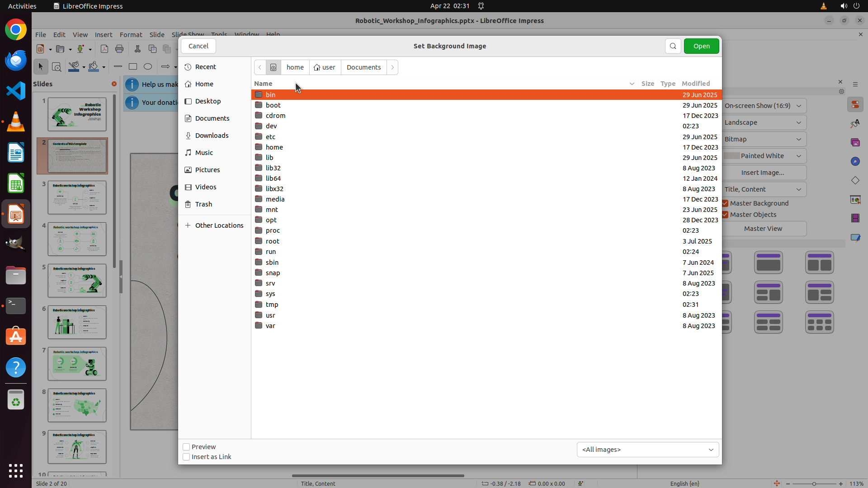Open the Properties sidebar deck icon
This screenshot has height=488, width=868.
coord(855,105)
